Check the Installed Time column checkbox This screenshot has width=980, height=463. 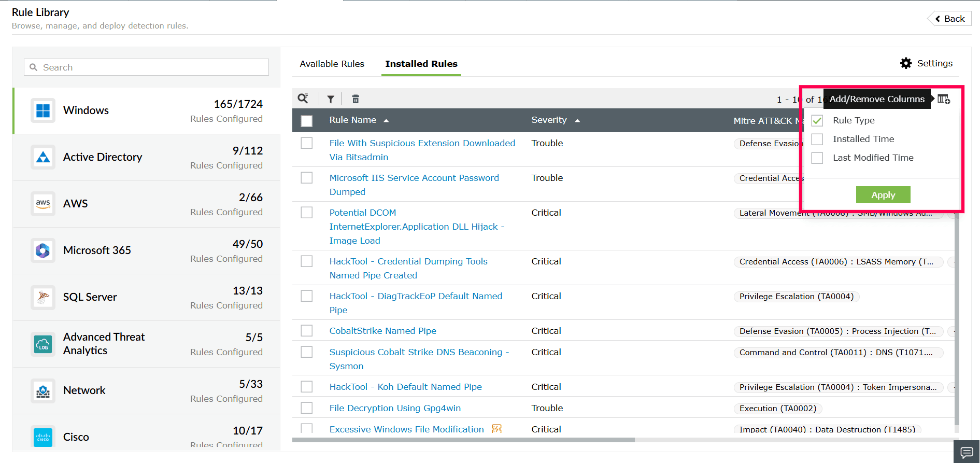point(817,139)
